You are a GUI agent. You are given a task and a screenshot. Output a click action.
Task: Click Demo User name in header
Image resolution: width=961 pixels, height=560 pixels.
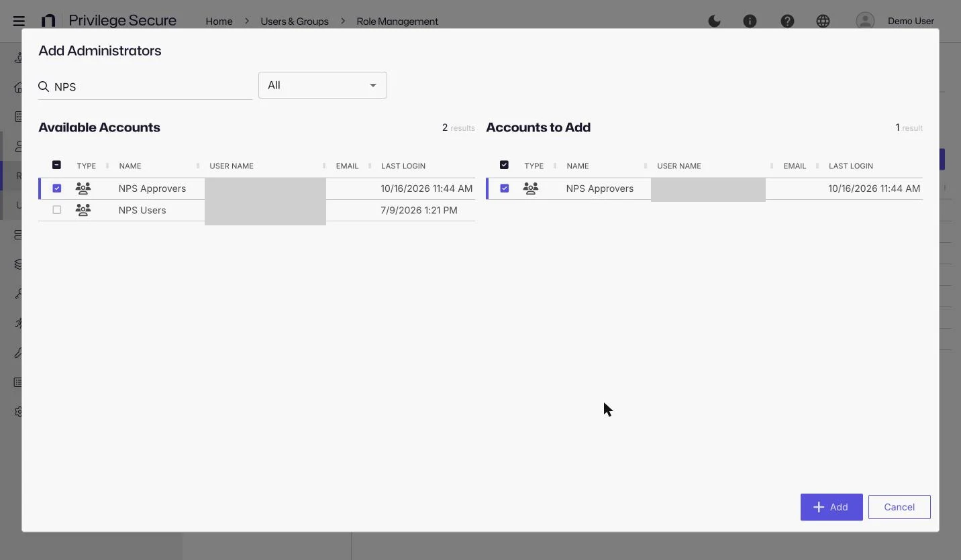911,21
